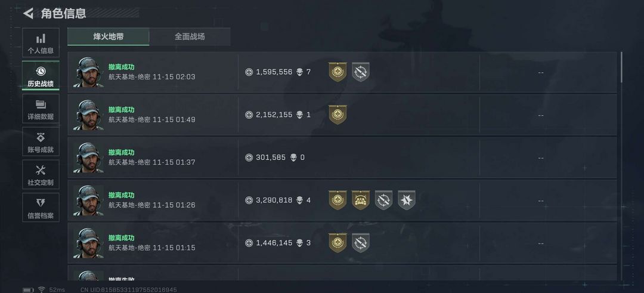Click operator avatar of 01:49 match
Screen dimensions: 644x293
click(89, 115)
